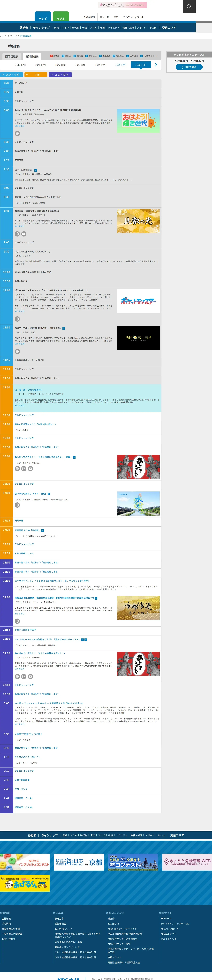Select the 10/4 (金) date tab

tap(101, 65)
